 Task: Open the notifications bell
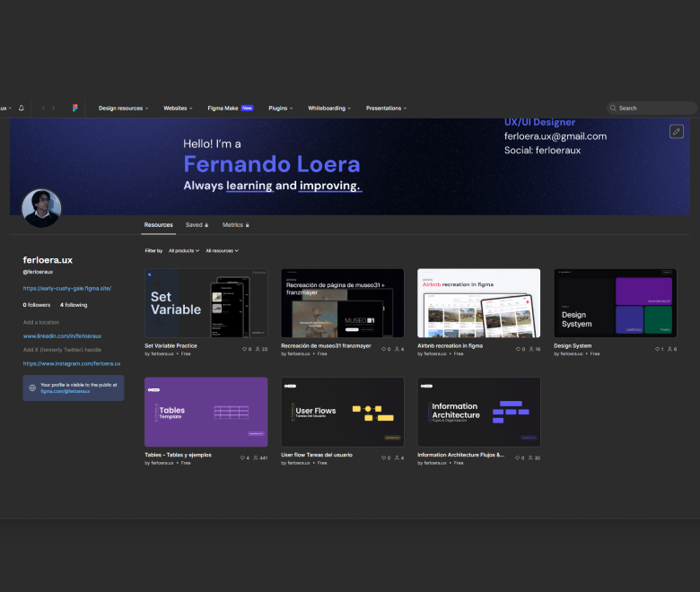tap(22, 108)
